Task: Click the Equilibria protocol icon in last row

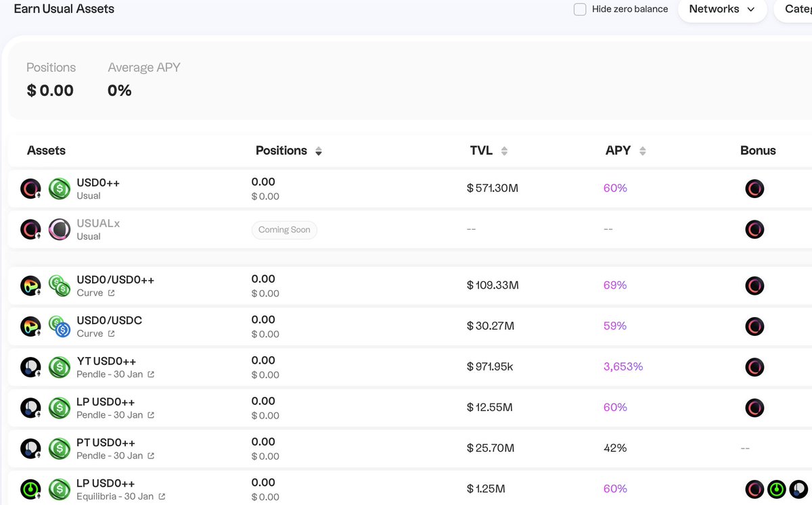Action: pos(30,489)
